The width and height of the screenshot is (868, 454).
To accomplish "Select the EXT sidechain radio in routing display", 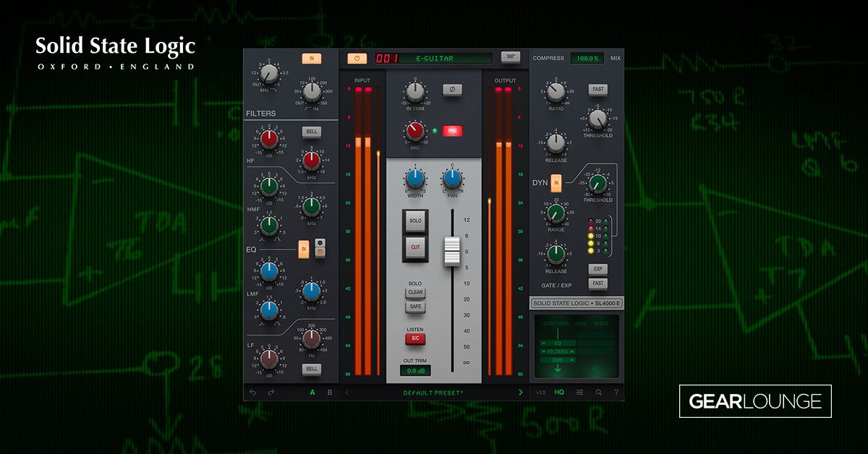I will click(x=596, y=324).
